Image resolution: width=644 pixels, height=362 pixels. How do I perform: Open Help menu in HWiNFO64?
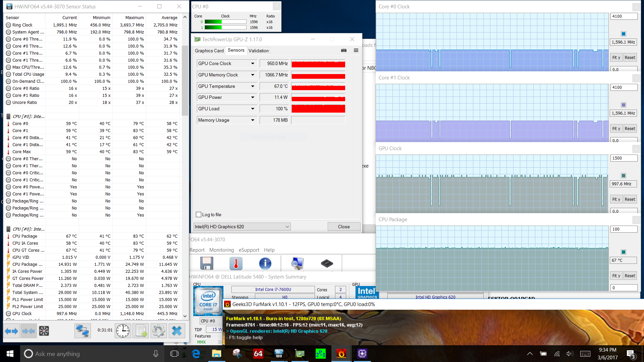click(x=269, y=250)
